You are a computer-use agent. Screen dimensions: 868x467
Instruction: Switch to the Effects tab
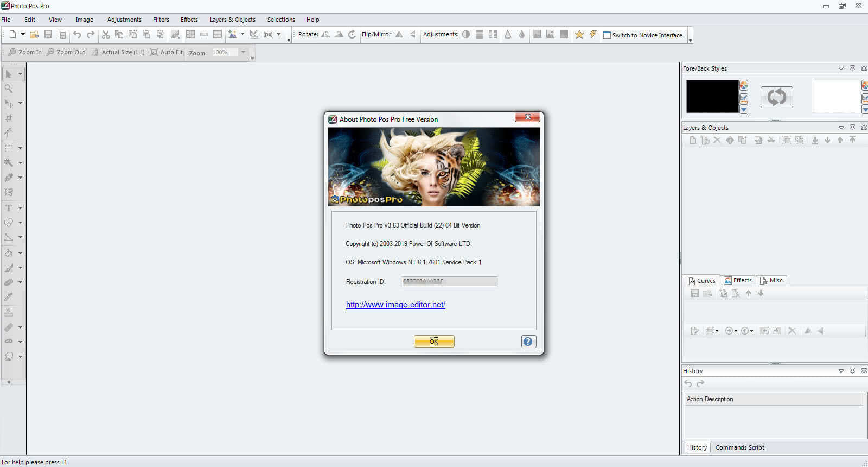pos(738,280)
